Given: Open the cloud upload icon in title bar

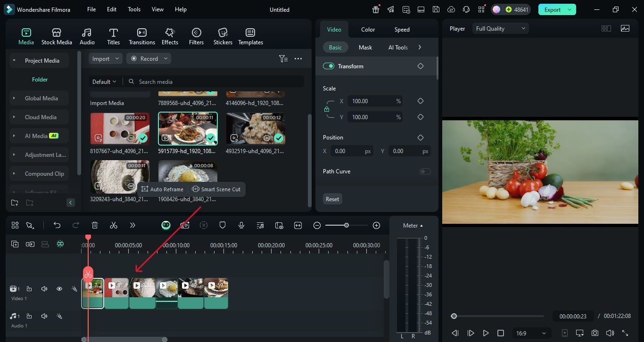Looking at the screenshot, I should click(451, 9).
